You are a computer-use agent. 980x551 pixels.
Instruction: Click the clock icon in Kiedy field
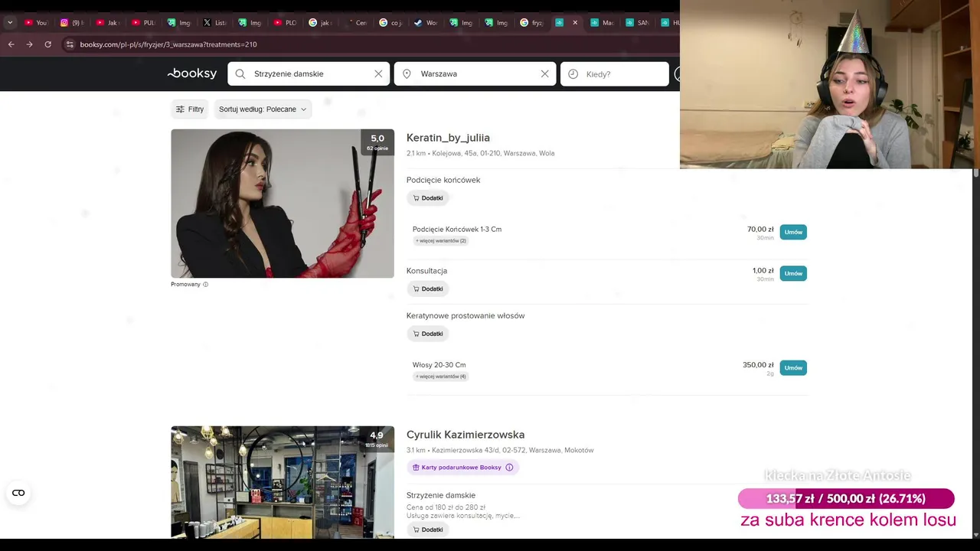pyautogui.click(x=573, y=74)
